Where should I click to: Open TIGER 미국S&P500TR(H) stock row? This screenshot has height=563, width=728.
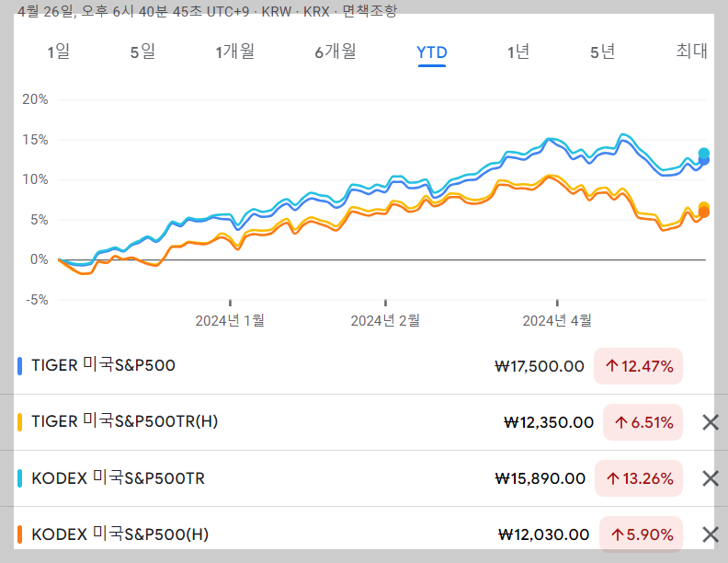(x=364, y=422)
